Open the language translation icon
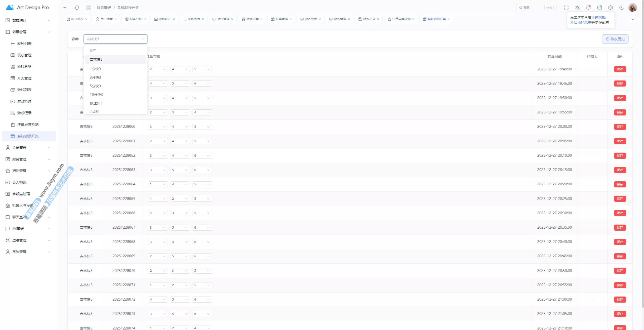This screenshot has width=644, height=330. click(577, 8)
